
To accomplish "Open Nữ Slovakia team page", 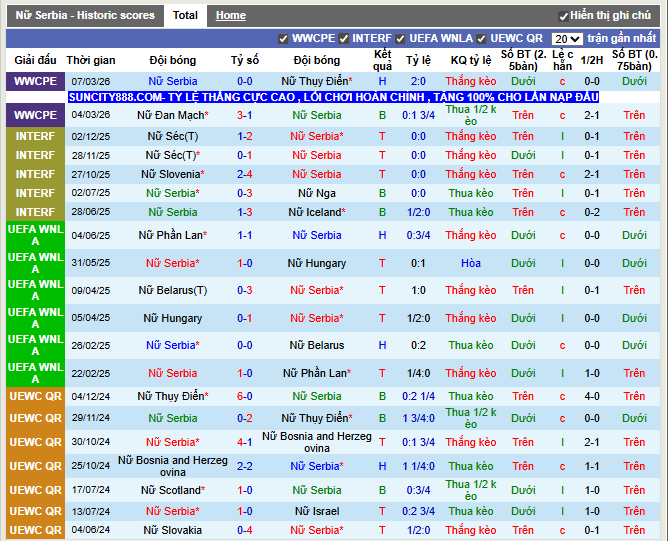I will [173, 530].
